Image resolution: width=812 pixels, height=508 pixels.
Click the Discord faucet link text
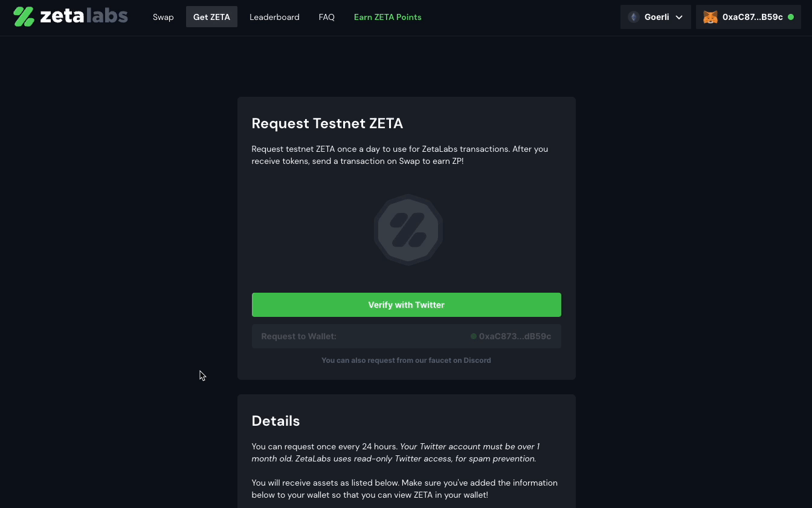click(x=406, y=360)
